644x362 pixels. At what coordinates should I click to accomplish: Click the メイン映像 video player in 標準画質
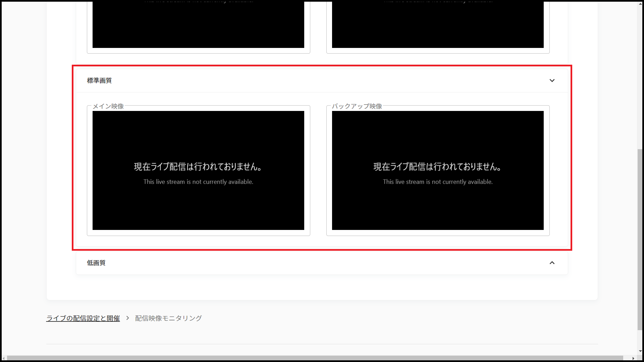click(198, 170)
